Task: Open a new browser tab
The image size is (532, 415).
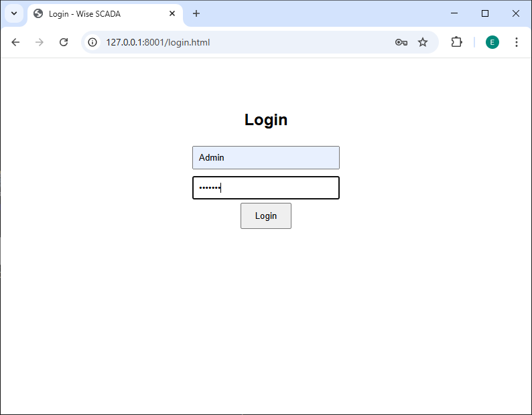Action: coord(196,13)
